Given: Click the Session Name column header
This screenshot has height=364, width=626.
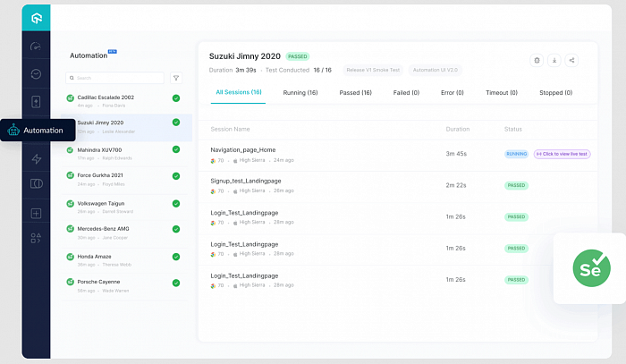Looking at the screenshot, I should [230, 130].
